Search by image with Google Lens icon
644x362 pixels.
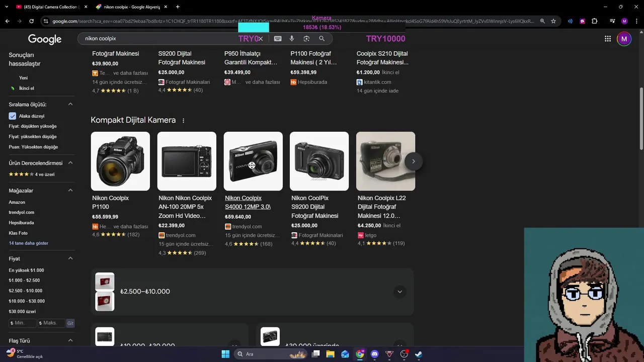(306, 39)
